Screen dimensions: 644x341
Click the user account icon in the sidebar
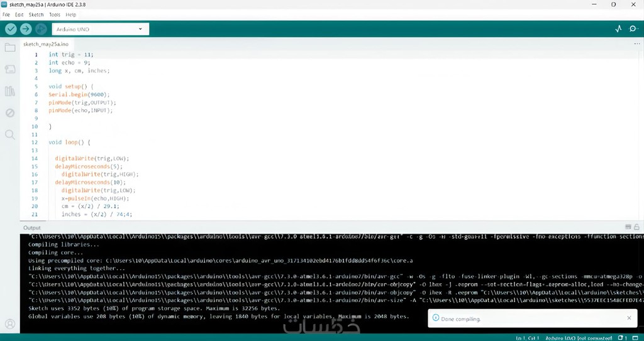tap(10, 324)
